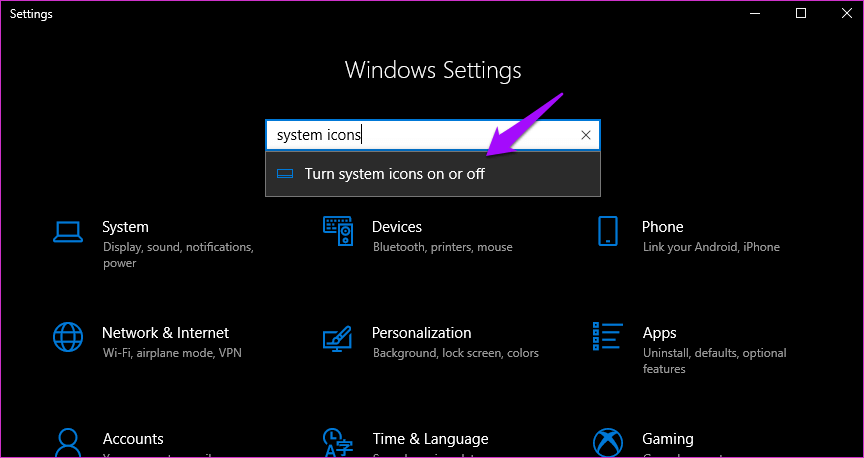Open Phone settings title
The width and height of the screenshot is (864, 458).
click(x=663, y=227)
